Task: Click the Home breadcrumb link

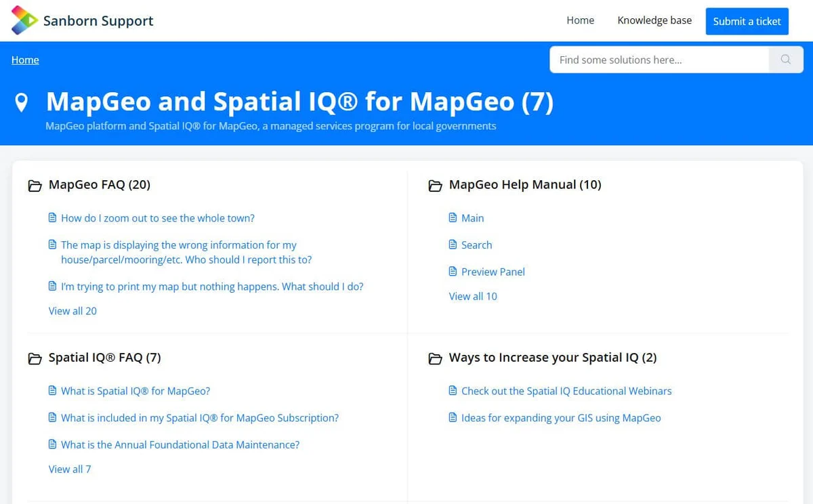Action: tap(25, 60)
